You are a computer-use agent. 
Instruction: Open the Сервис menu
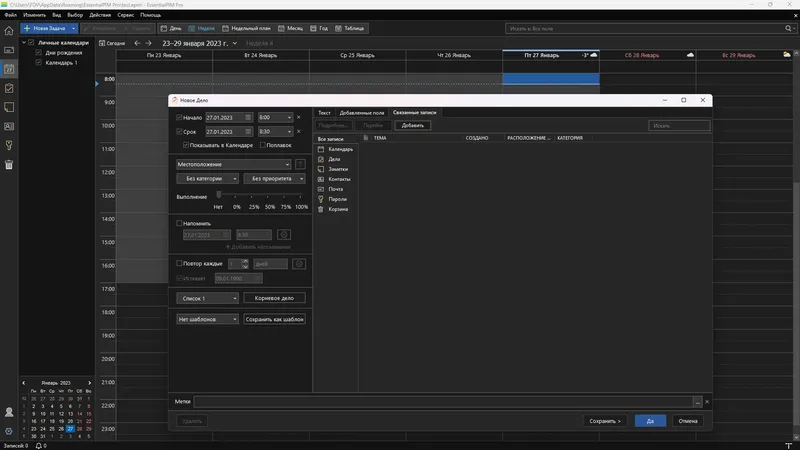pos(126,15)
